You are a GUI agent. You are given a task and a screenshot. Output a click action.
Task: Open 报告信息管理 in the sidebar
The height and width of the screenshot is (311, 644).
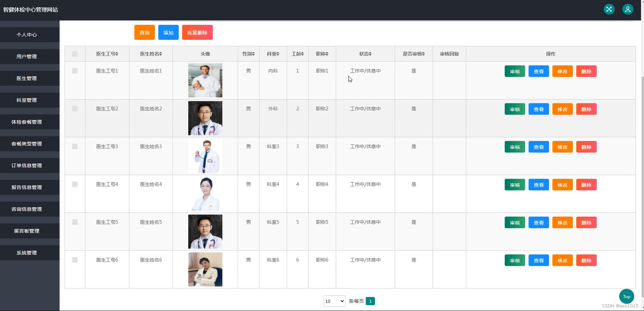pos(30,187)
